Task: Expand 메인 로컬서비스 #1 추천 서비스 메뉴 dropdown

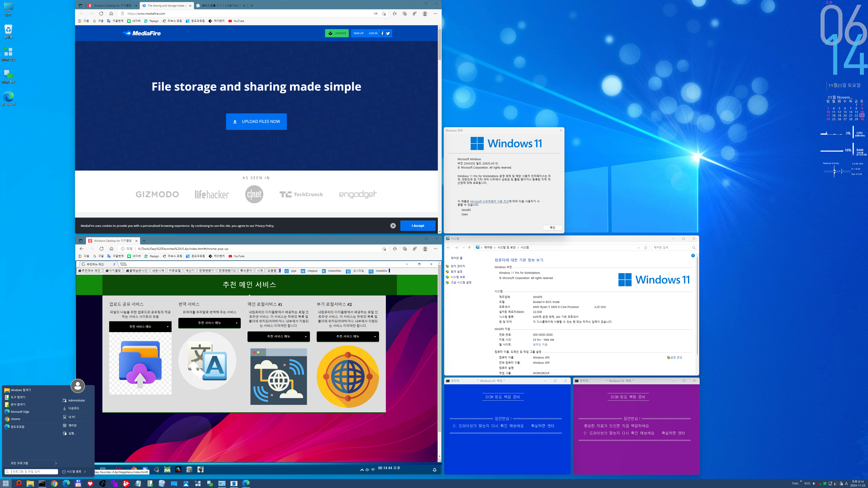Action: (x=278, y=336)
